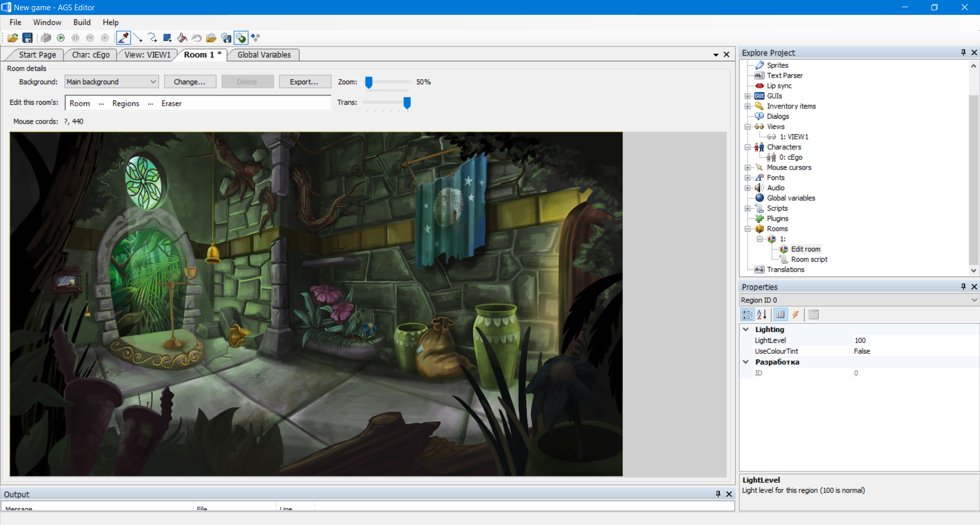The height and width of the screenshot is (525, 980).
Task: Toggle Alphabetical sort in Properties panel
Action: [x=761, y=315]
